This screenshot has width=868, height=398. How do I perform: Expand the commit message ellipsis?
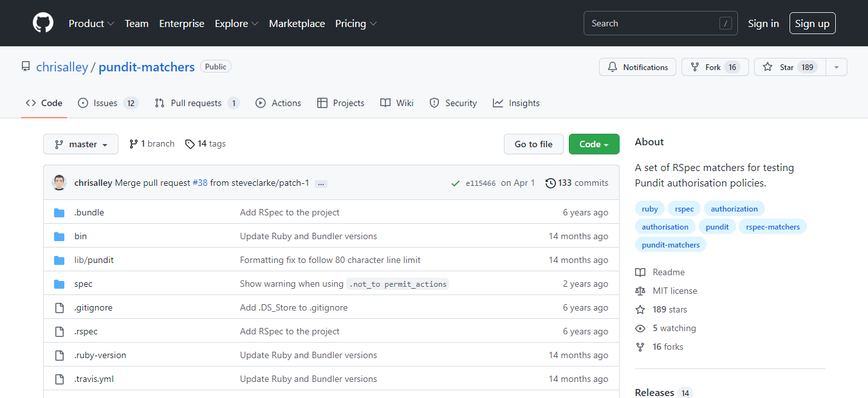coord(321,183)
